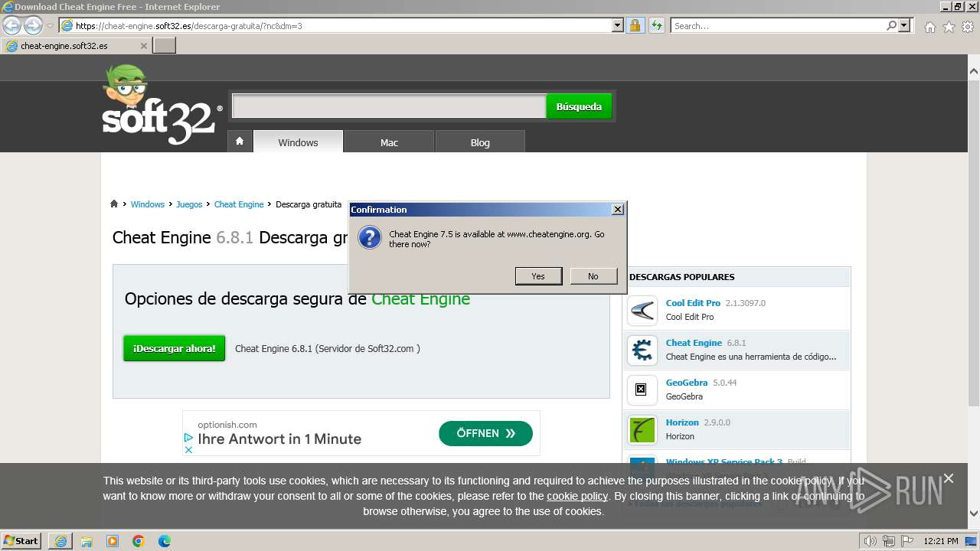The image size is (980, 551).
Task: Switch to the Windows navigation tab
Action: [298, 142]
